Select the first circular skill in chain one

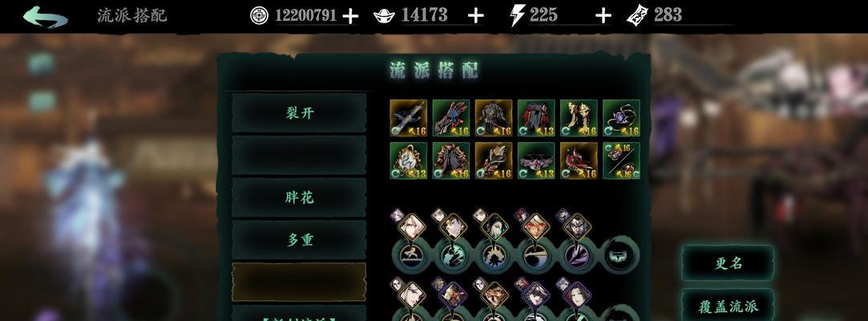pyautogui.click(x=410, y=255)
